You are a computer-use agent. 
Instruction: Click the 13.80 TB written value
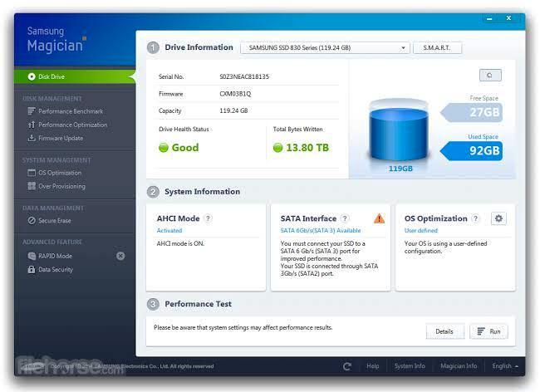click(307, 148)
